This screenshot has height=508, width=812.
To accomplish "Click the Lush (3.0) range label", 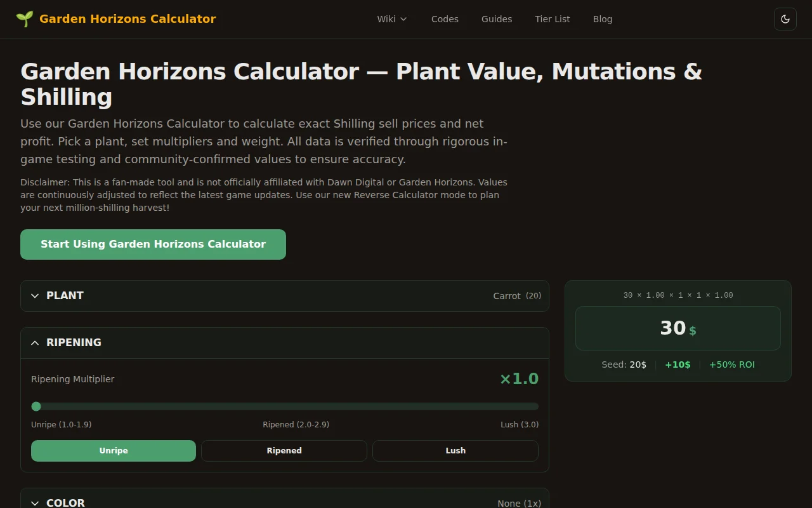I will coord(520,424).
